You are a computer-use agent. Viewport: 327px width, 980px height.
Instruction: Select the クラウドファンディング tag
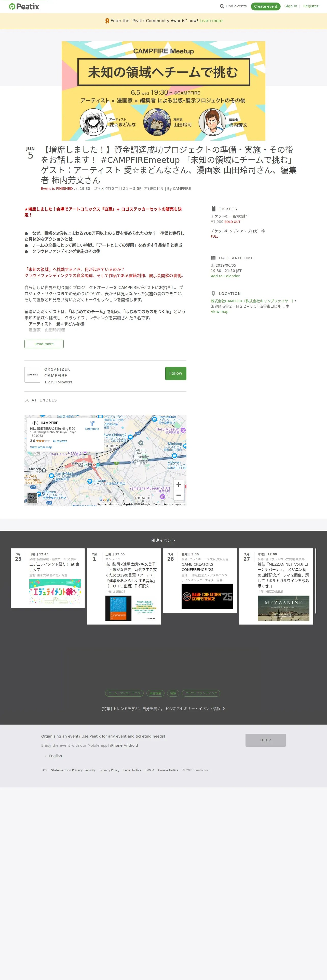[x=201, y=693]
